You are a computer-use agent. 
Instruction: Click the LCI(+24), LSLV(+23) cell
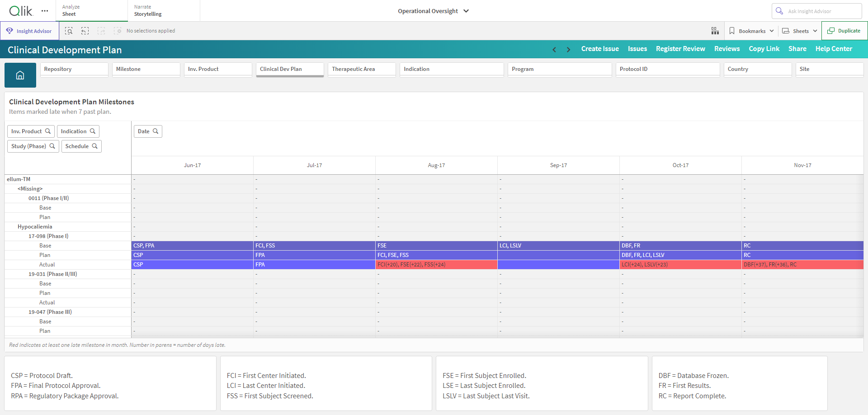click(680, 265)
